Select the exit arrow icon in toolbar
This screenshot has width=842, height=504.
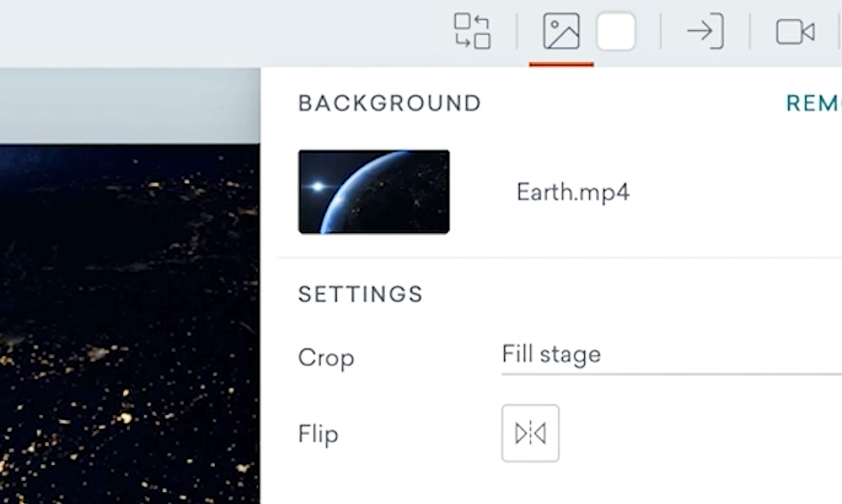click(706, 32)
